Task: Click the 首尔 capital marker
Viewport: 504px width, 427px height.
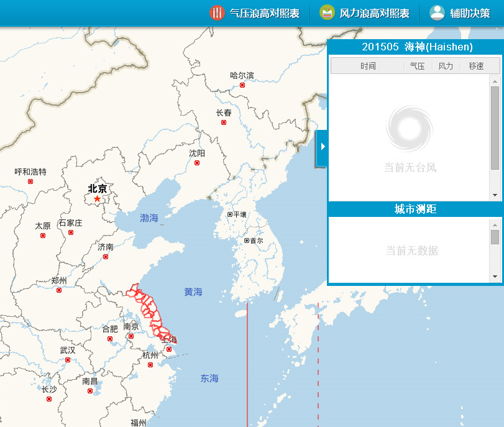Action: (x=247, y=241)
